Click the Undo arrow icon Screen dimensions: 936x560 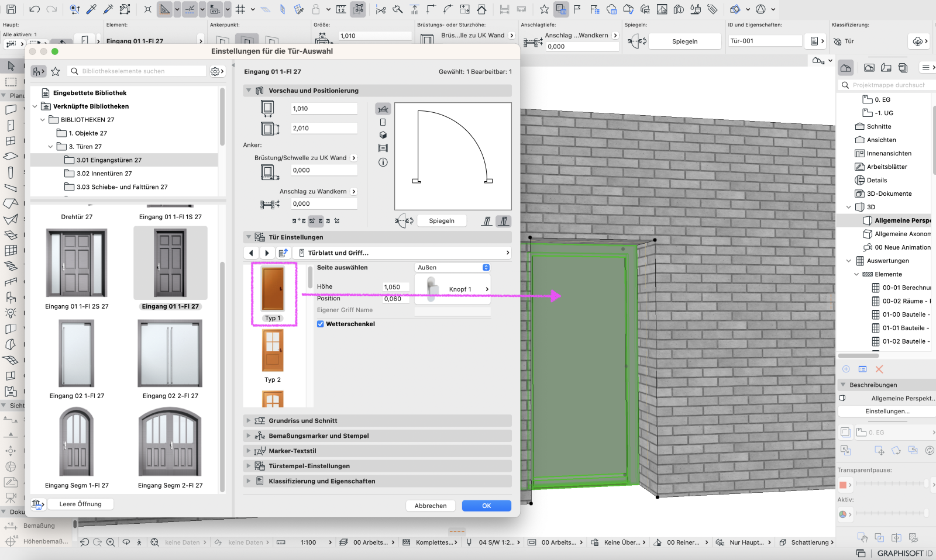35,9
